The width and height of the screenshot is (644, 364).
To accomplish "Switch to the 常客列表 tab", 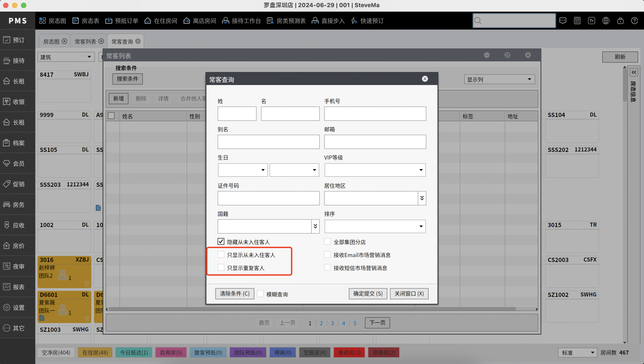I will point(85,41).
